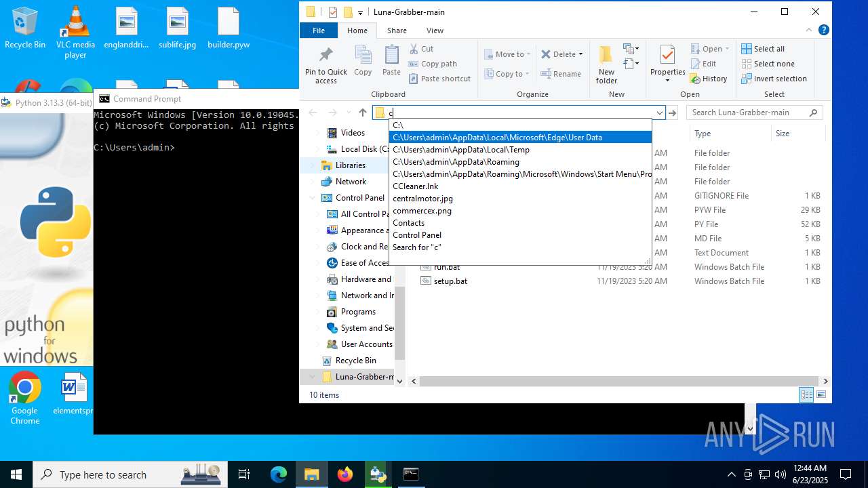Screen dimensions: 868x488
Task: Click Paste shortcut option
Action: pyautogui.click(x=439, y=79)
